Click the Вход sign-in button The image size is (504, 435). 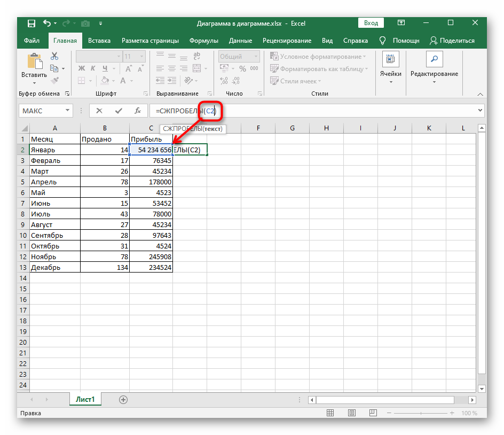[371, 23]
